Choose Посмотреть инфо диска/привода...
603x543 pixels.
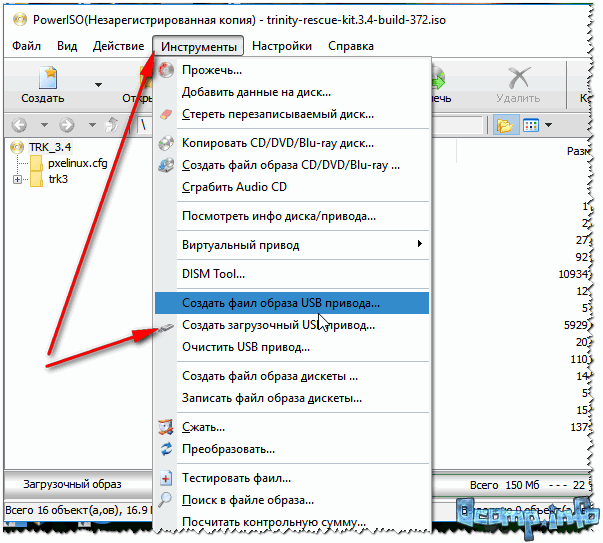pyautogui.click(x=292, y=216)
